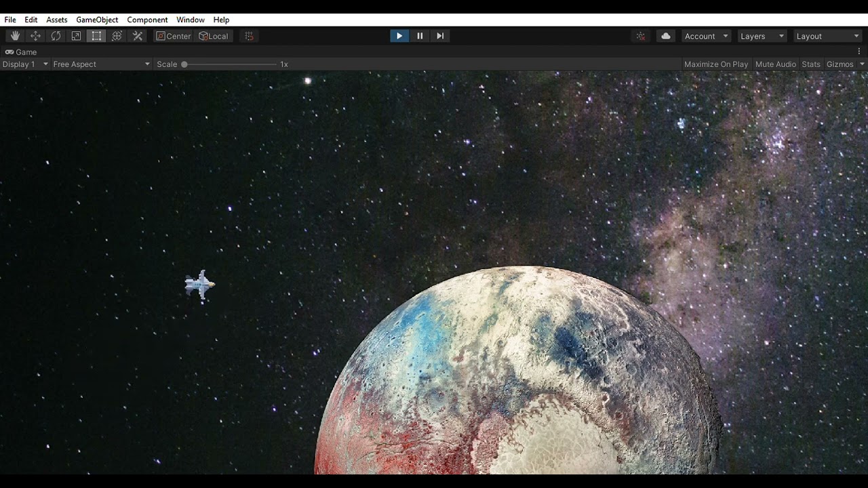868x488 pixels.
Task: Select the Transform tool
Action: click(117, 36)
